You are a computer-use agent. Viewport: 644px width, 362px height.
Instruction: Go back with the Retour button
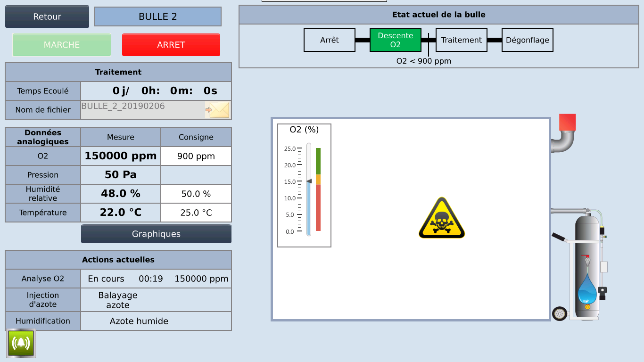pos(47,16)
